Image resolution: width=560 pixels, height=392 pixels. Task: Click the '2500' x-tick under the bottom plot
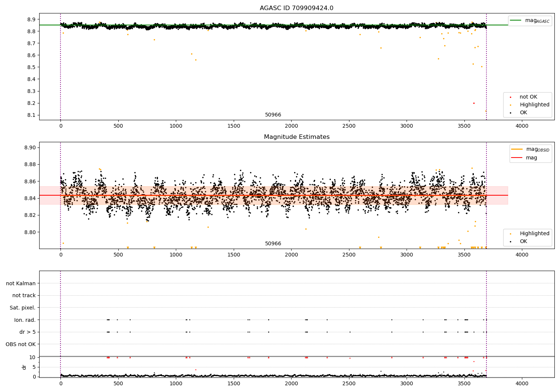coord(349,384)
